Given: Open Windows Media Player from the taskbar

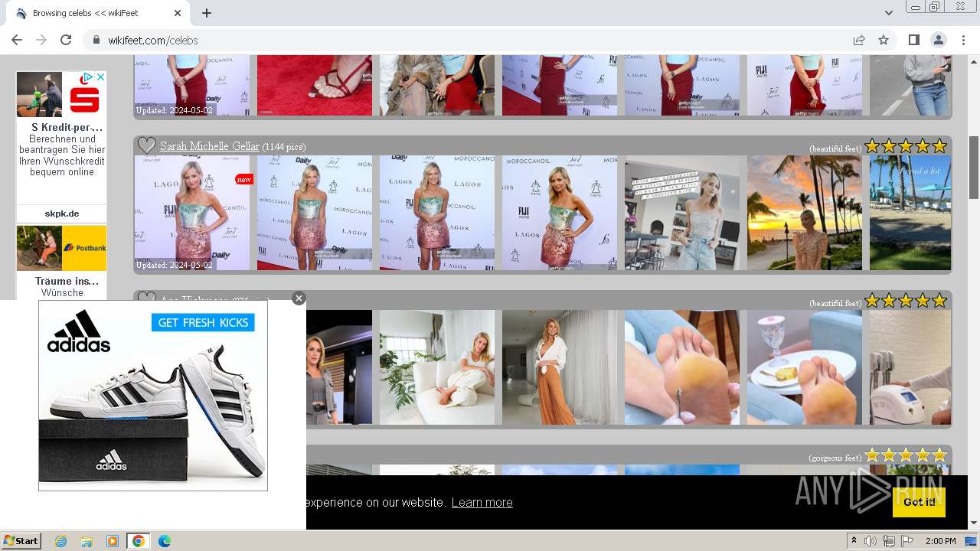Looking at the screenshot, I should point(113,541).
